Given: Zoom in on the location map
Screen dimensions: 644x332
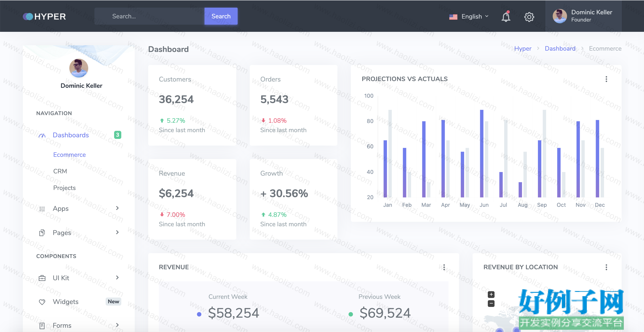Looking at the screenshot, I should [x=491, y=294].
